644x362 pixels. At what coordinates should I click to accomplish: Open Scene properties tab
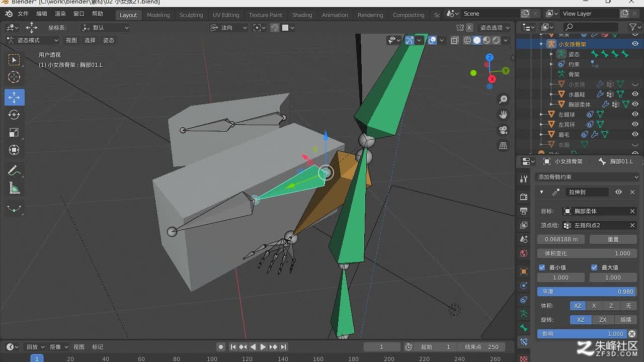click(524, 239)
